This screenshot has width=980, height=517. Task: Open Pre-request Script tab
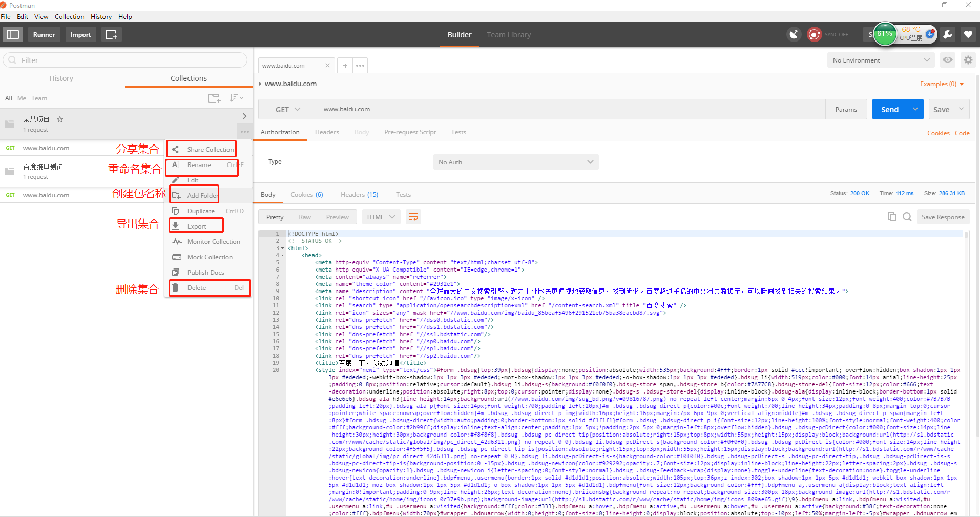click(410, 132)
